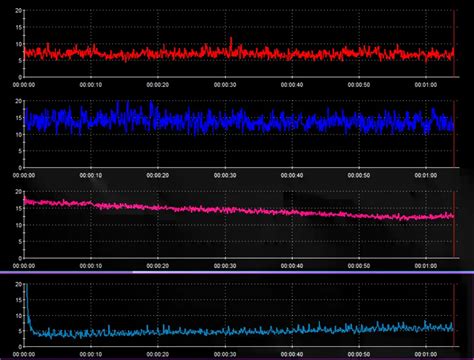Click the 10 y-axis label of cyan graph
Image resolution: width=474 pixels, height=360 pixels.
tap(19, 315)
